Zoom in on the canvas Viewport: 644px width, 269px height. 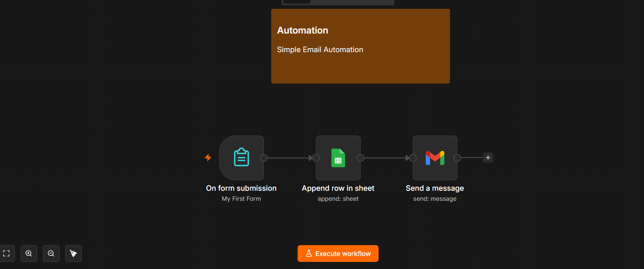coord(29,253)
